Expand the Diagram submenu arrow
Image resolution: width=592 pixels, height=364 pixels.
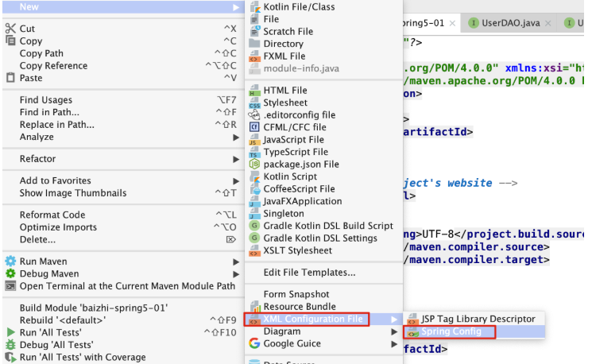click(x=394, y=331)
